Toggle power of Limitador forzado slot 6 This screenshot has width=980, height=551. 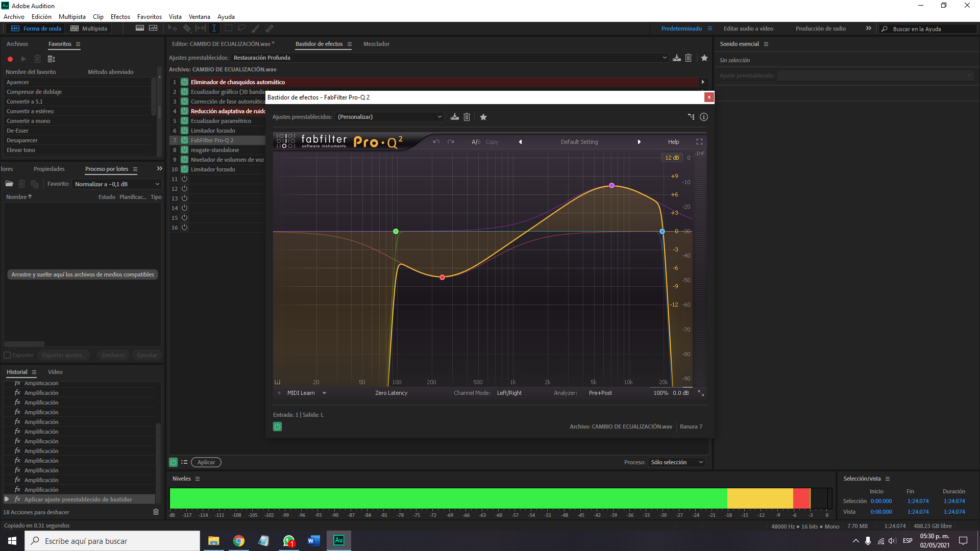click(185, 131)
